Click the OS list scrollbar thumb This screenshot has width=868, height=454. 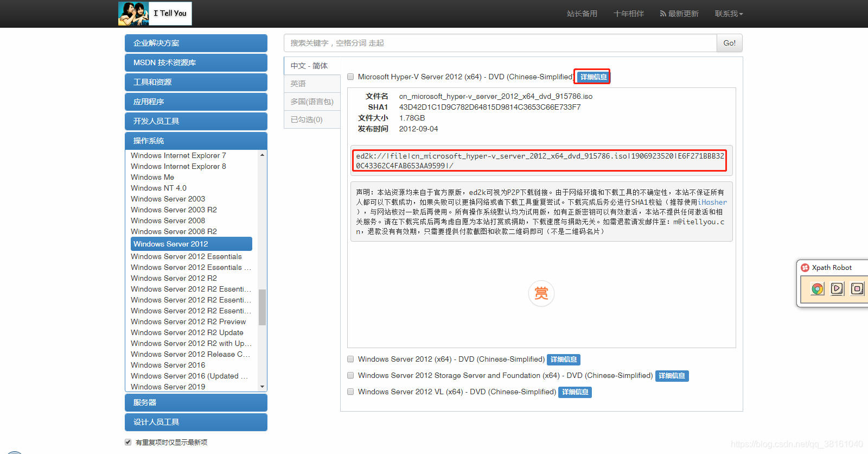click(263, 307)
